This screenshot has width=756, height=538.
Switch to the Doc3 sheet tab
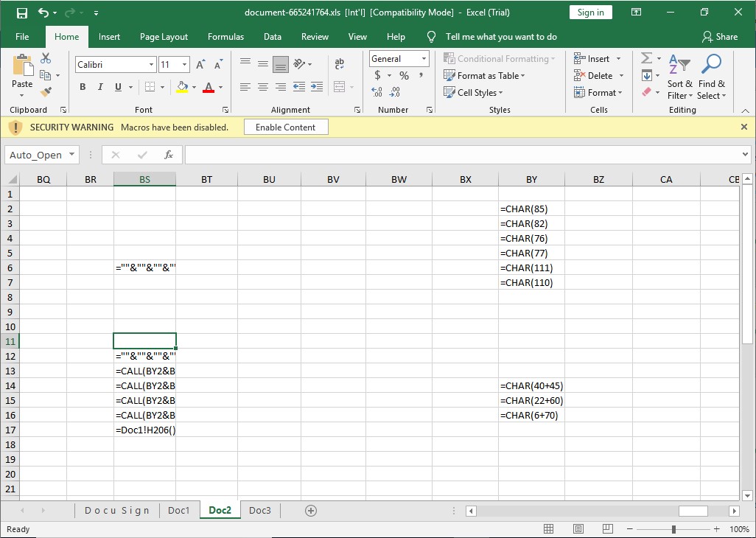click(x=259, y=511)
